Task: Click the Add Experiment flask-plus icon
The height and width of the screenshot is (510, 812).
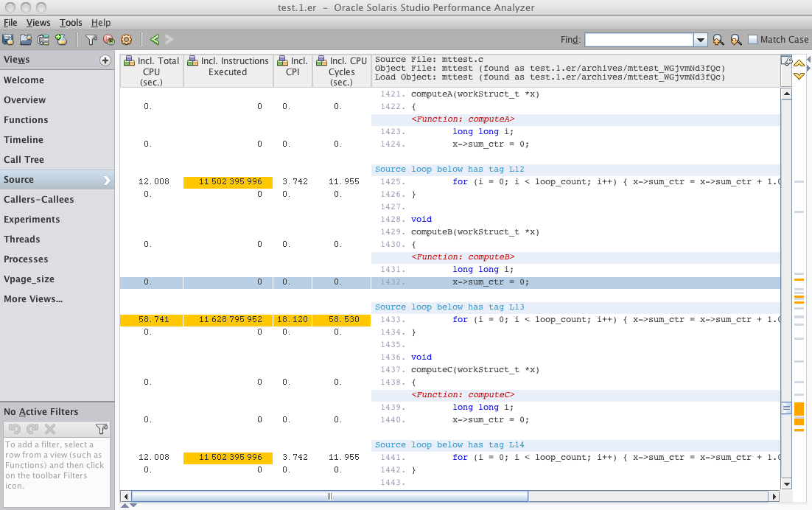Action: [x=61, y=39]
